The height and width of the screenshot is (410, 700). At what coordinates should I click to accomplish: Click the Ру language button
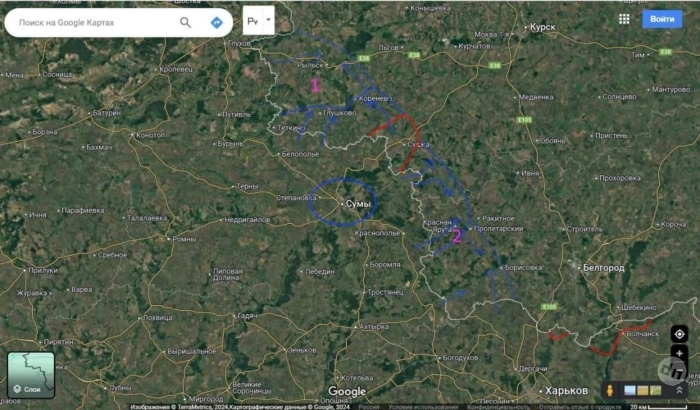tap(253, 21)
